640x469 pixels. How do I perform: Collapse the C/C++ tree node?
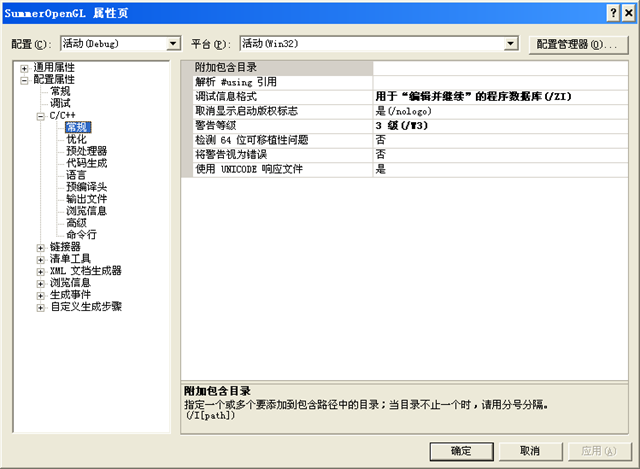click(41, 115)
